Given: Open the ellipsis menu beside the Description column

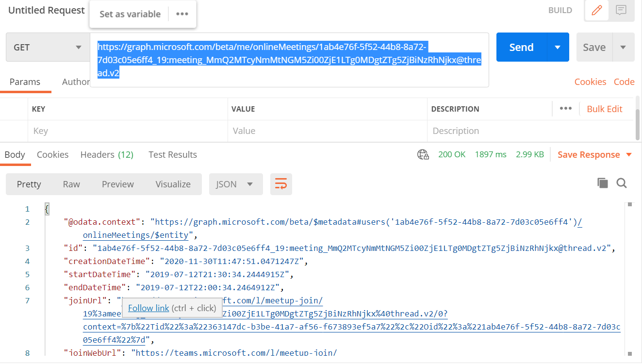Looking at the screenshot, I should pyautogui.click(x=565, y=109).
